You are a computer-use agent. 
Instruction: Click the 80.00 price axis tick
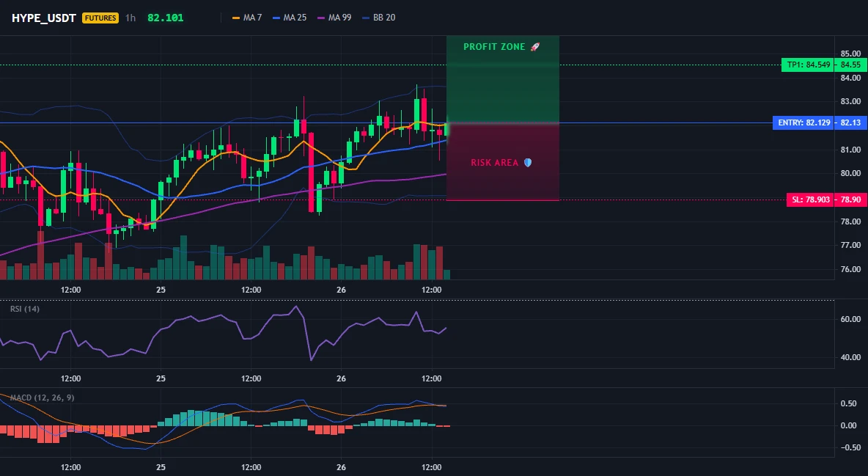(850, 173)
